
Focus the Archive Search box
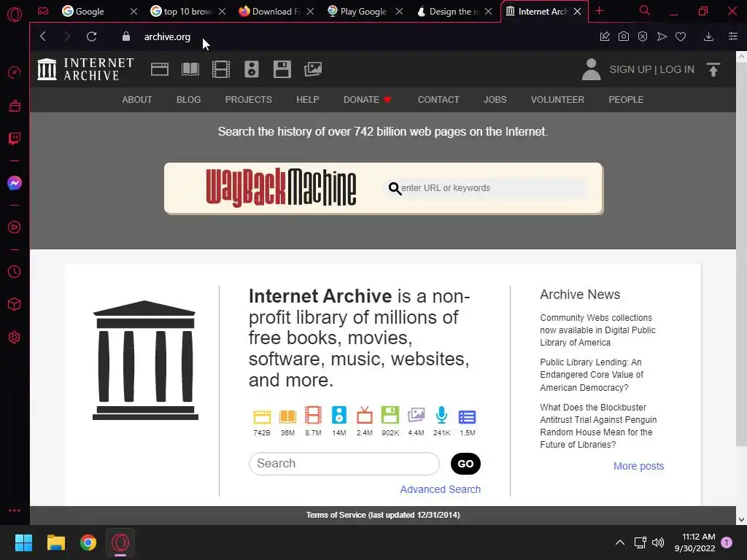tap(344, 463)
